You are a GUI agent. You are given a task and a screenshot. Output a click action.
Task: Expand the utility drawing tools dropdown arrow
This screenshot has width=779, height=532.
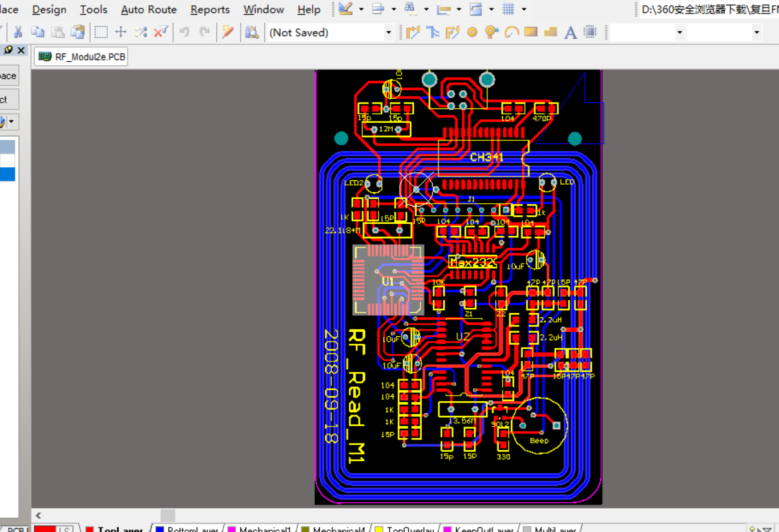(361, 10)
